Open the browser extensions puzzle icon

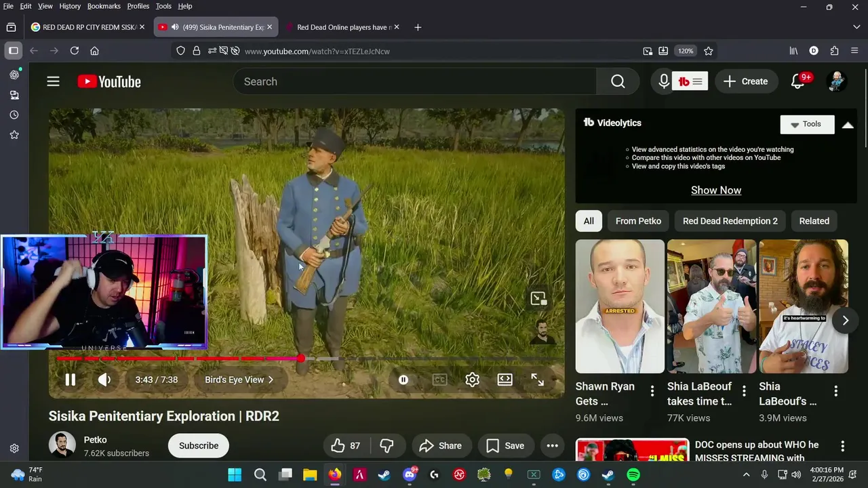click(834, 51)
